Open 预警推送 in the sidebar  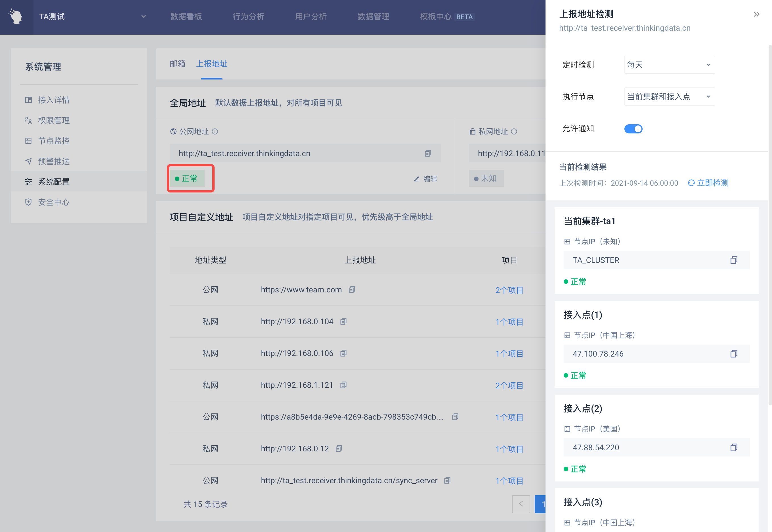[79, 161]
